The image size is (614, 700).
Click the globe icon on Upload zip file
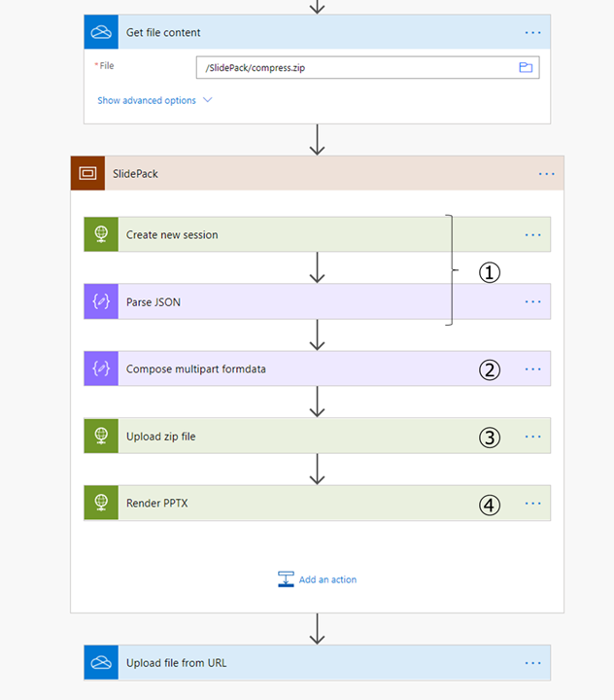[101, 436]
